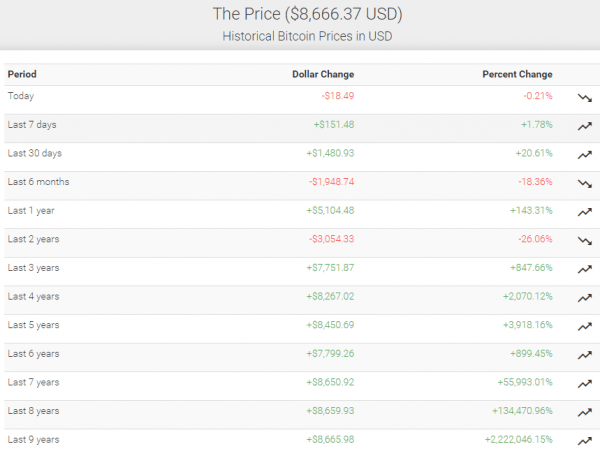Select the Last 6 months label
This screenshot has height=458, width=600.
(x=38, y=182)
